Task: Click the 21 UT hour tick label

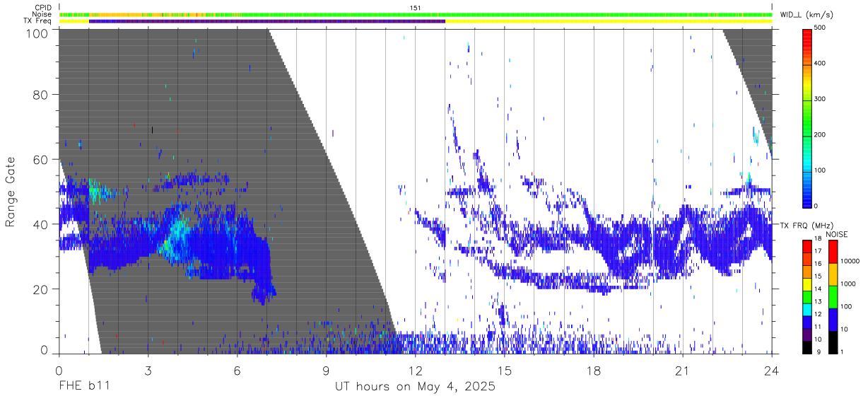Action: pos(683,371)
